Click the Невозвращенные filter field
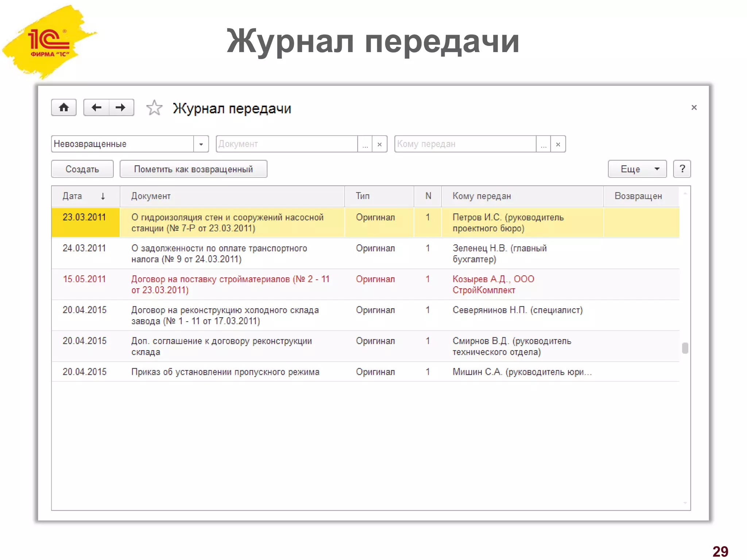The height and width of the screenshot is (560, 747). coord(123,144)
